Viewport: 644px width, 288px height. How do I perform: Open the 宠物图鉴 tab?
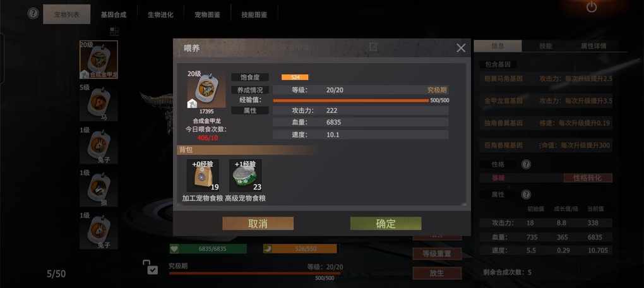[208, 15]
